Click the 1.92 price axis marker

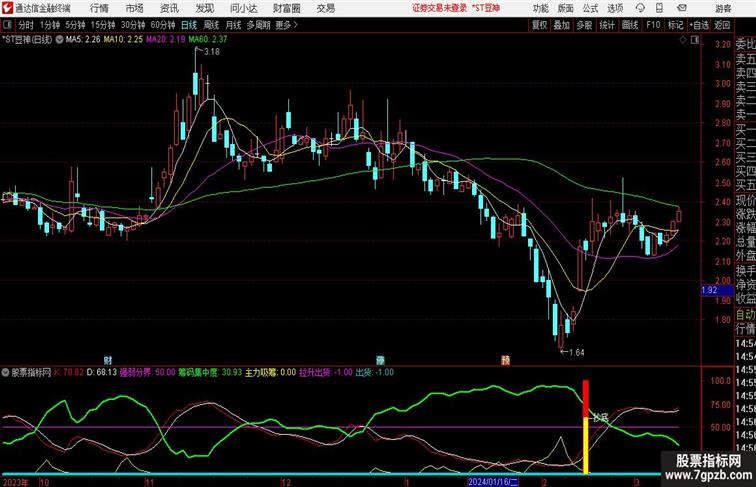717,290
